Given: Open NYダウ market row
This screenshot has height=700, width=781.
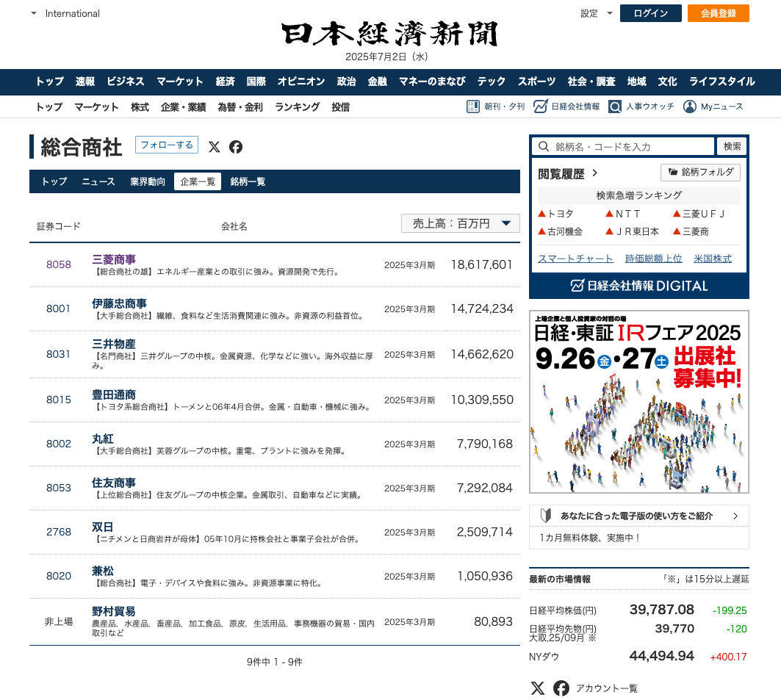Looking at the screenshot, I should 639,656.
